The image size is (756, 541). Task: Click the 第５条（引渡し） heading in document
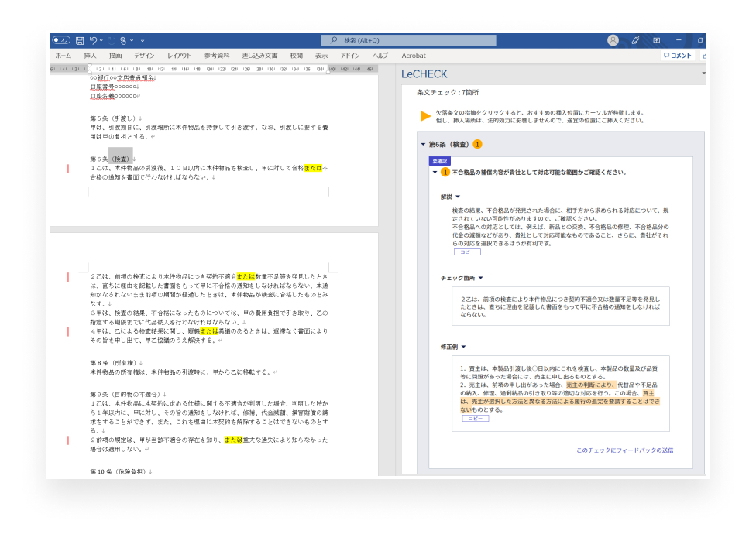(114, 118)
